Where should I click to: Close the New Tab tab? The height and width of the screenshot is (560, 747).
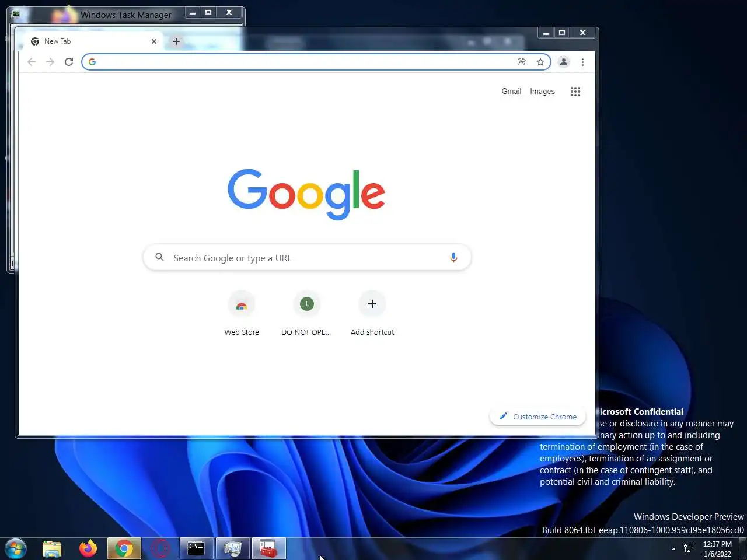coord(154,41)
